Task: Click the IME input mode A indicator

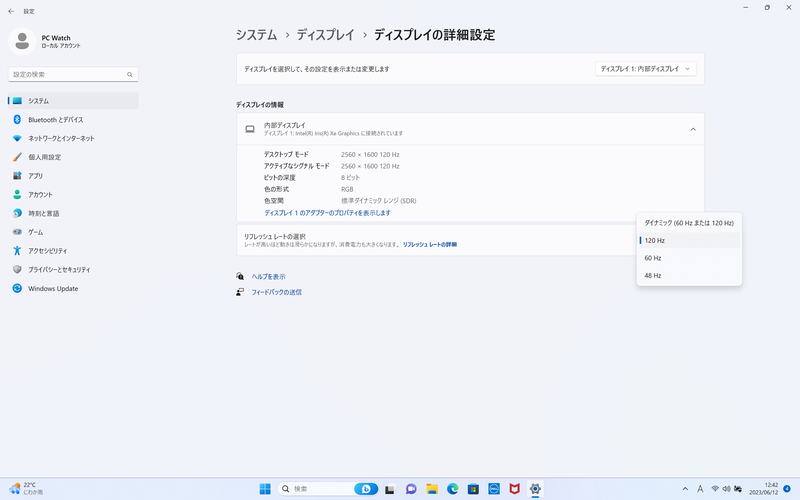Action: (700, 489)
